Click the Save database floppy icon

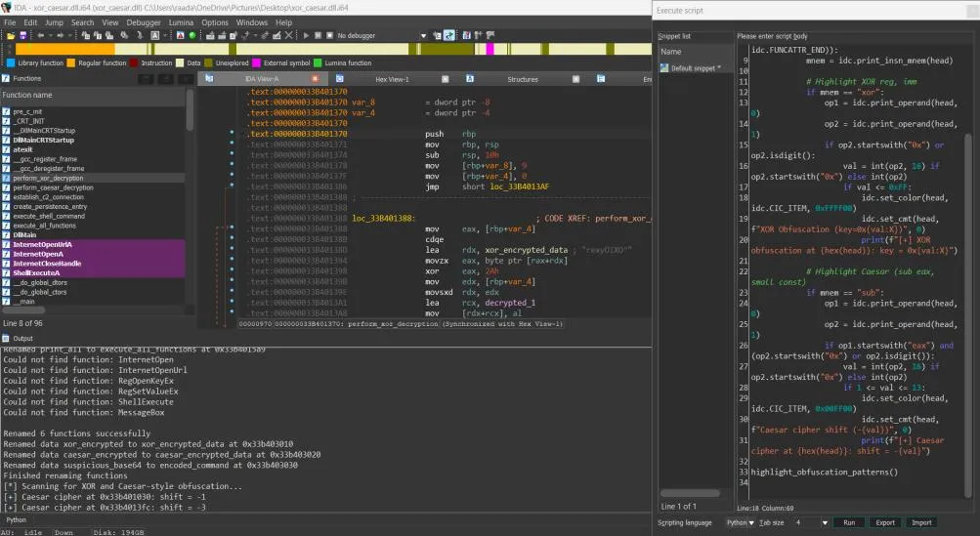tap(23, 35)
